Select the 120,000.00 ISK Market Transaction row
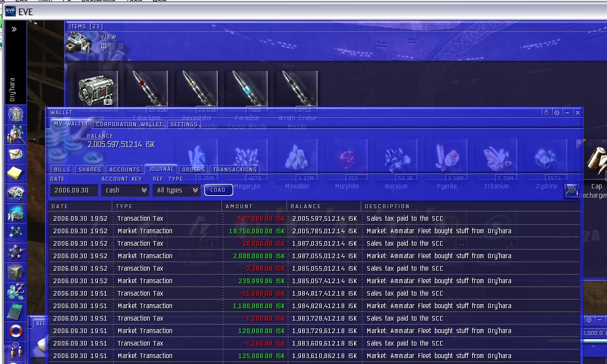607x364 pixels. (x=314, y=330)
